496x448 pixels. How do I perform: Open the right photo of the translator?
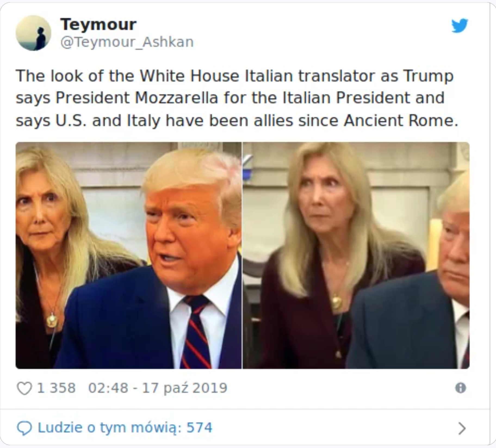click(356, 255)
